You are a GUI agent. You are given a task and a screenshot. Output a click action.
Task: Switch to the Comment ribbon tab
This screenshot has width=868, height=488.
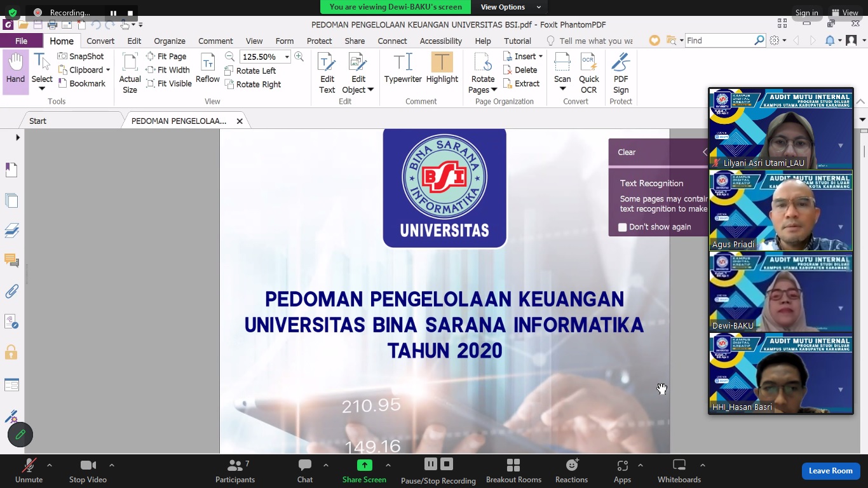[215, 41]
